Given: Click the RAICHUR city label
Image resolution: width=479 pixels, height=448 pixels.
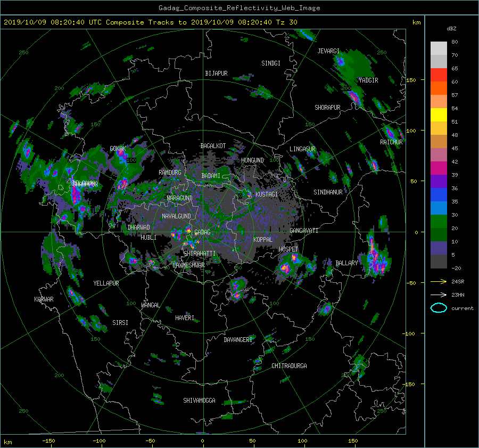Looking at the screenshot, I should [x=391, y=142].
